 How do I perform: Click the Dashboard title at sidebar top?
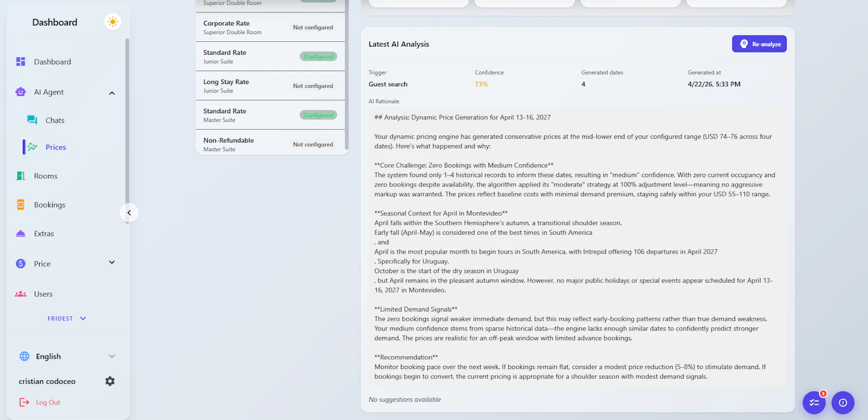click(x=55, y=22)
